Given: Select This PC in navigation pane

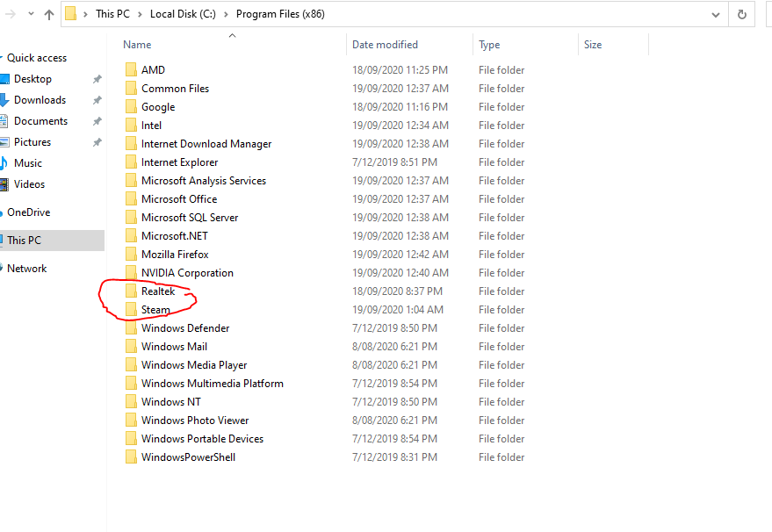Looking at the screenshot, I should pos(24,241).
